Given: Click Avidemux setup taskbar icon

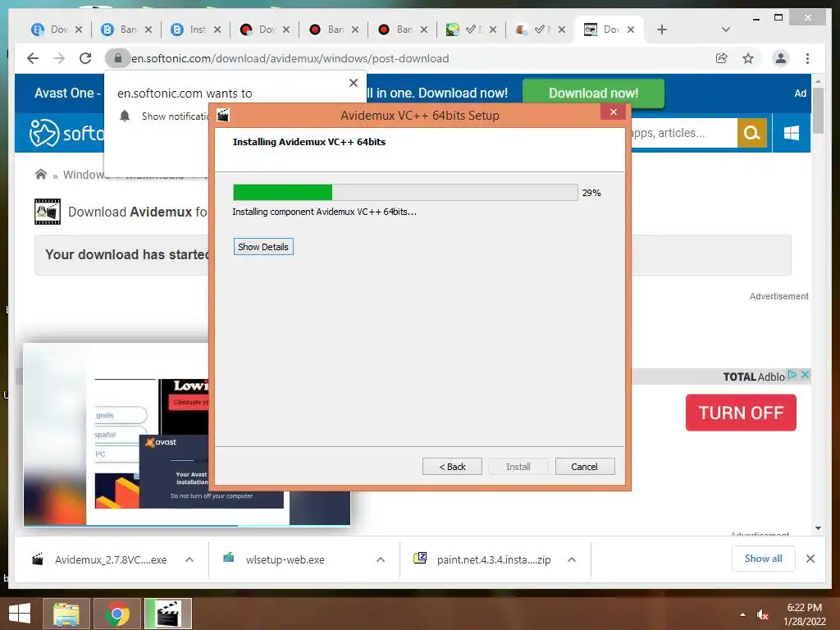Looking at the screenshot, I should 168,614.
